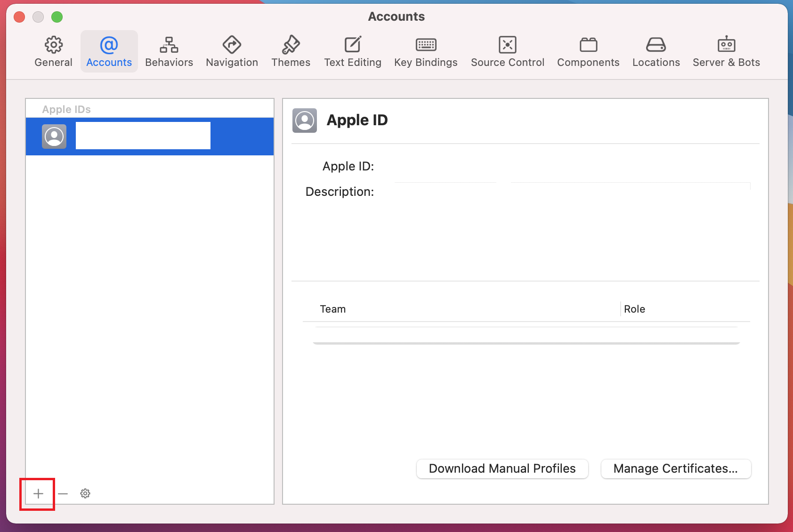The image size is (793, 532).
Task: Select the Apple ID account row
Action: click(150, 137)
